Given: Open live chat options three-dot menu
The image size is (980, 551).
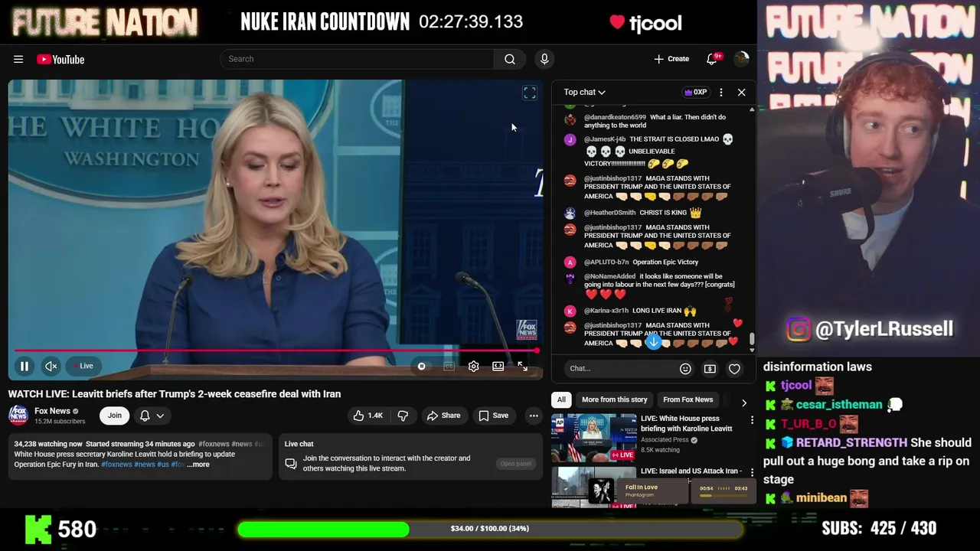Looking at the screenshot, I should pyautogui.click(x=720, y=92).
